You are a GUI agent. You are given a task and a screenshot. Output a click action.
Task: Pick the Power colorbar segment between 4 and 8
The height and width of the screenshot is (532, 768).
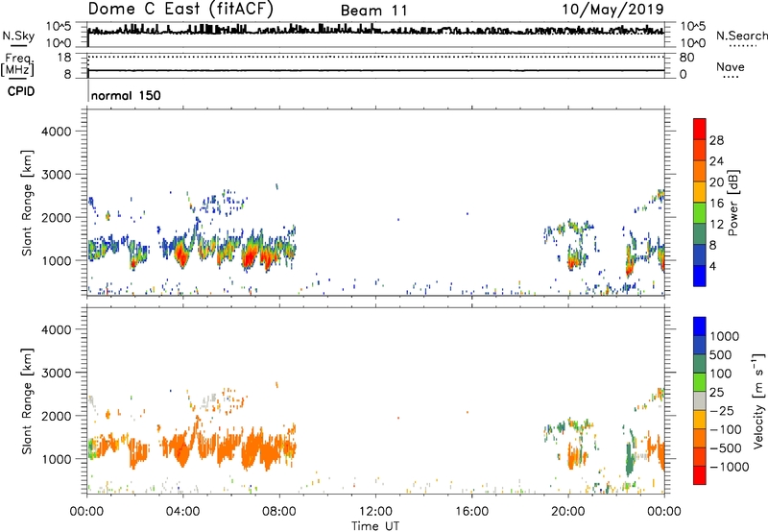700,254
